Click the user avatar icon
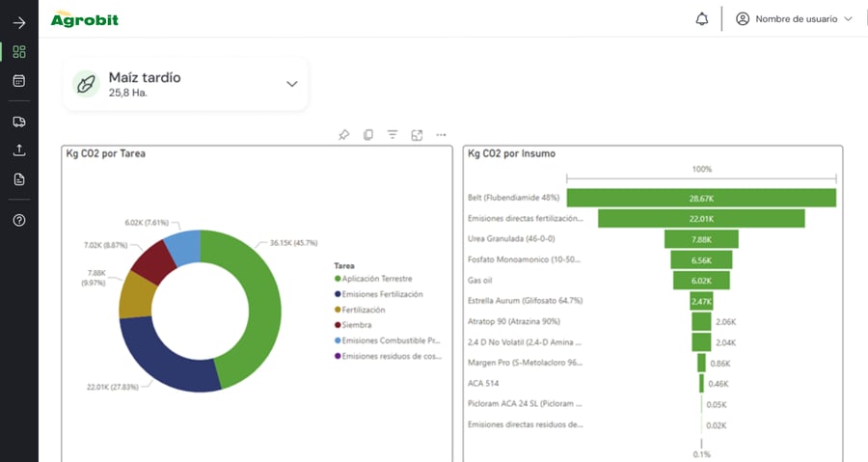Viewport: 868px width, 462px height. (x=743, y=19)
